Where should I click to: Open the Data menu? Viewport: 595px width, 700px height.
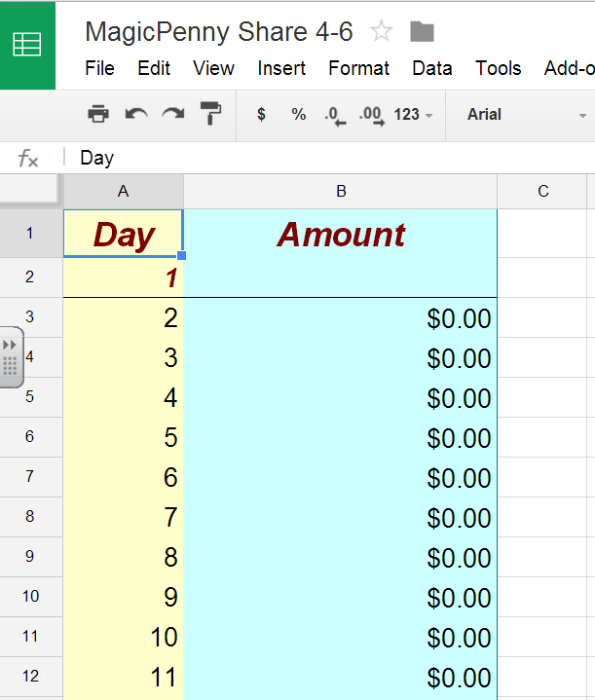[432, 68]
